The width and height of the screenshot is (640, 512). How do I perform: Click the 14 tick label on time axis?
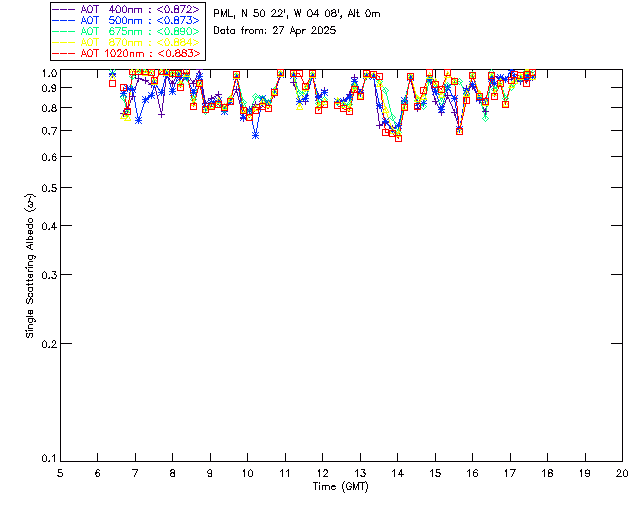[x=397, y=472]
